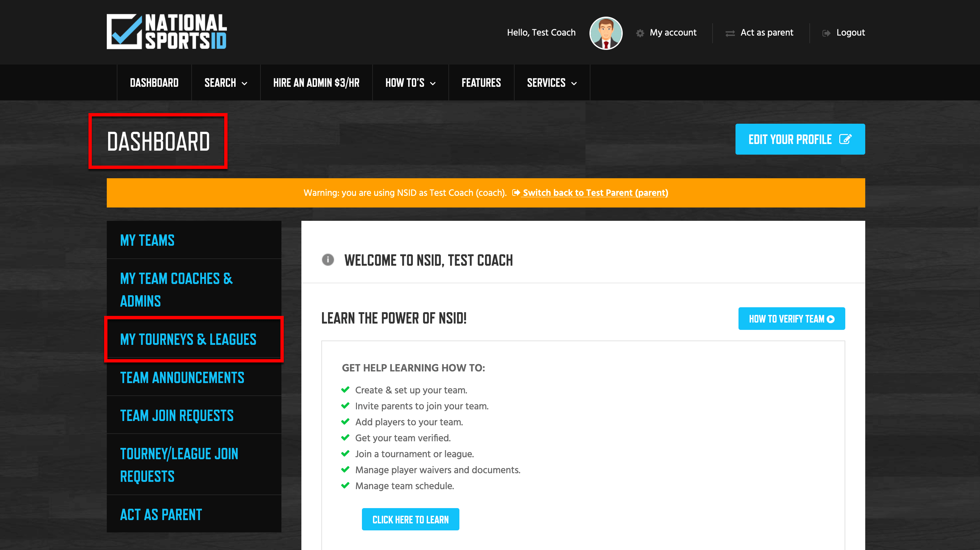Click the logout arrow icon
The height and width of the screenshot is (550, 980).
[826, 34]
